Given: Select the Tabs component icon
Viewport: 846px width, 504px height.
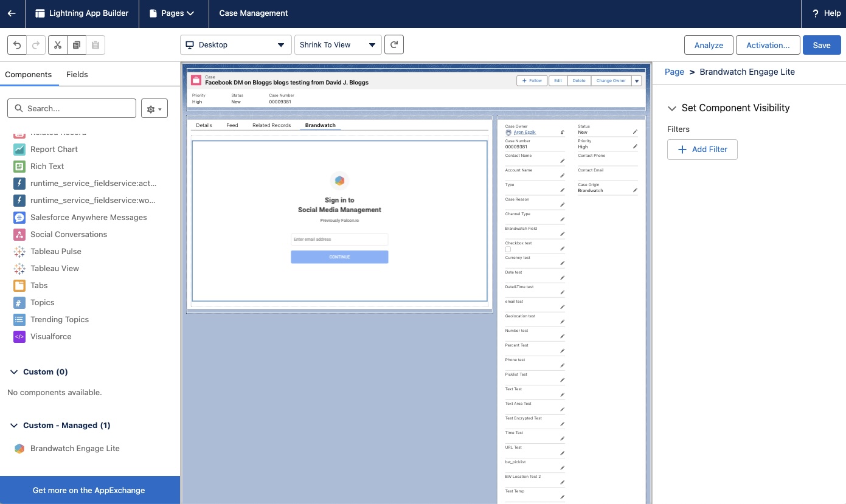Looking at the screenshot, I should click(19, 285).
